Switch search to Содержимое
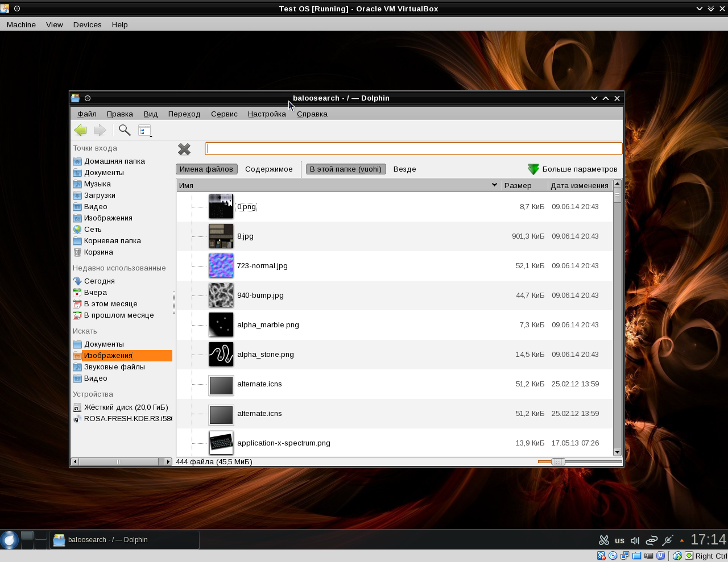 (x=268, y=169)
